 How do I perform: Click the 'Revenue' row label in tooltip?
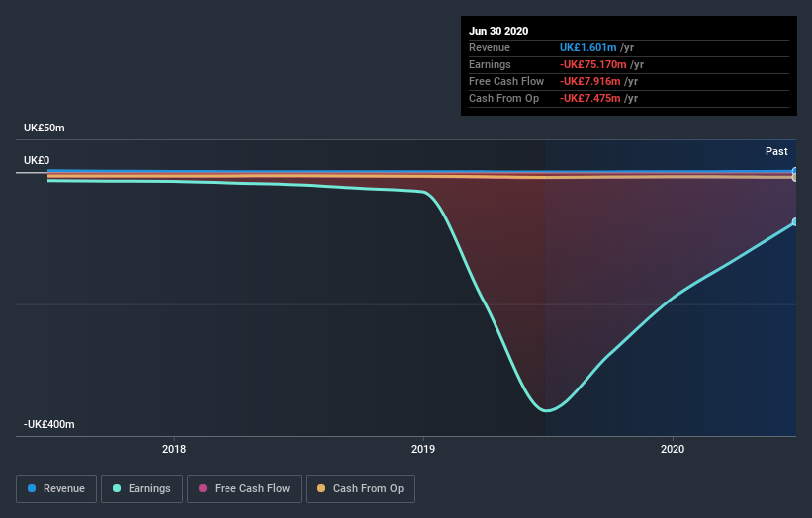[x=490, y=47]
